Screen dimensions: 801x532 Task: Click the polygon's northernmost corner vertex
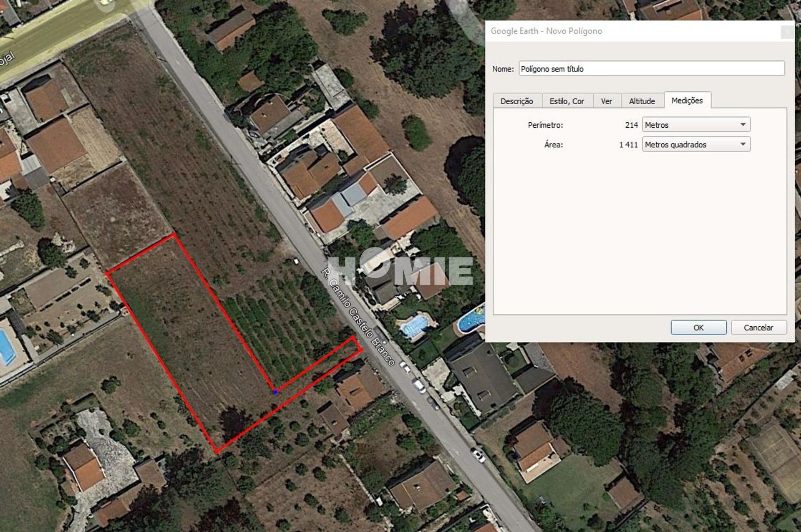pos(174,235)
